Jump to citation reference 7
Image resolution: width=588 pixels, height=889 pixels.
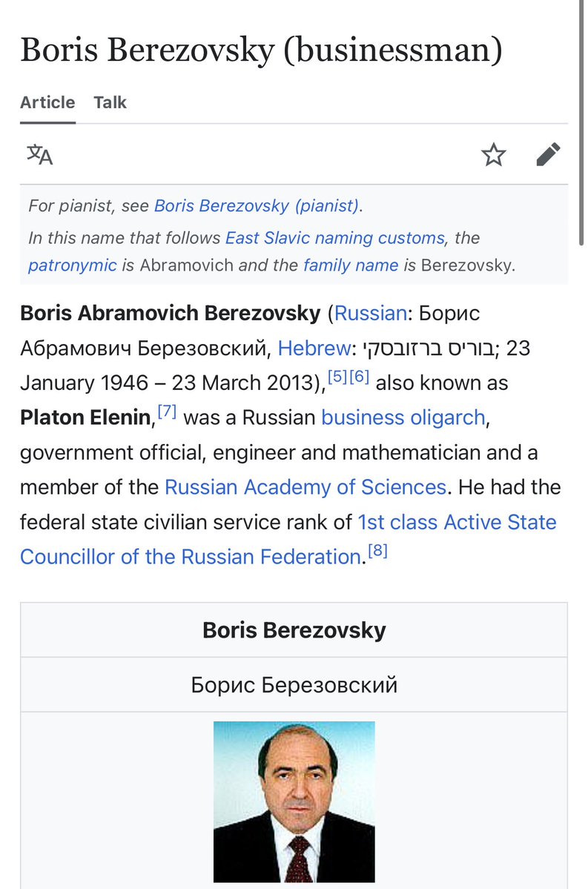point(166,412)
